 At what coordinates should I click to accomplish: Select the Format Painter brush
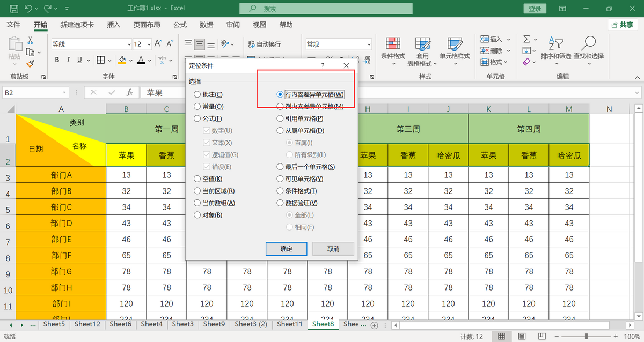click(x=30, y=63)
